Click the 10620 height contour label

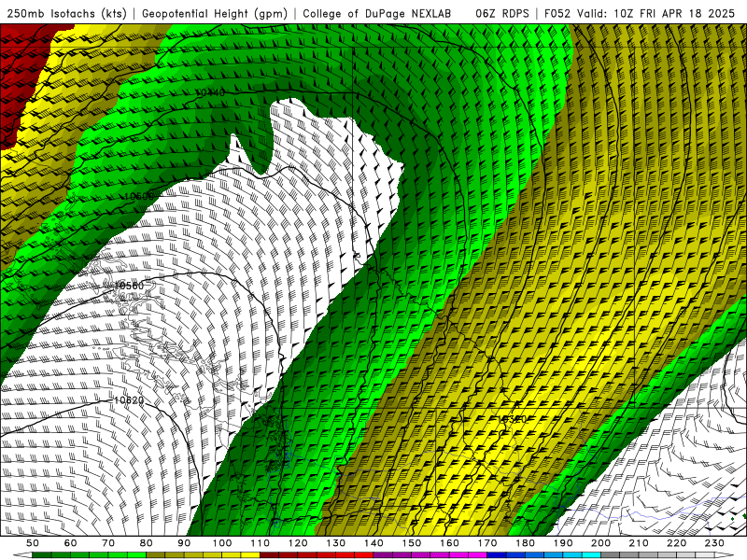point(129,400)
